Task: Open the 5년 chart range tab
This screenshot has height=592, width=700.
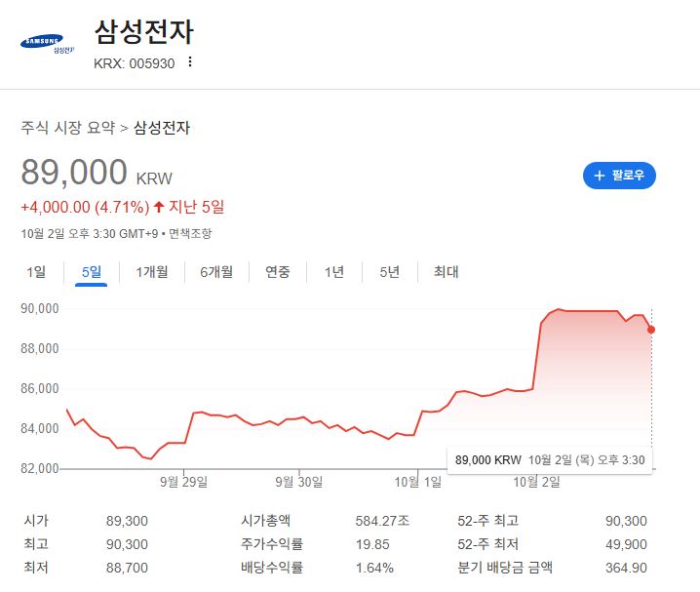Action: click(390, 272)
